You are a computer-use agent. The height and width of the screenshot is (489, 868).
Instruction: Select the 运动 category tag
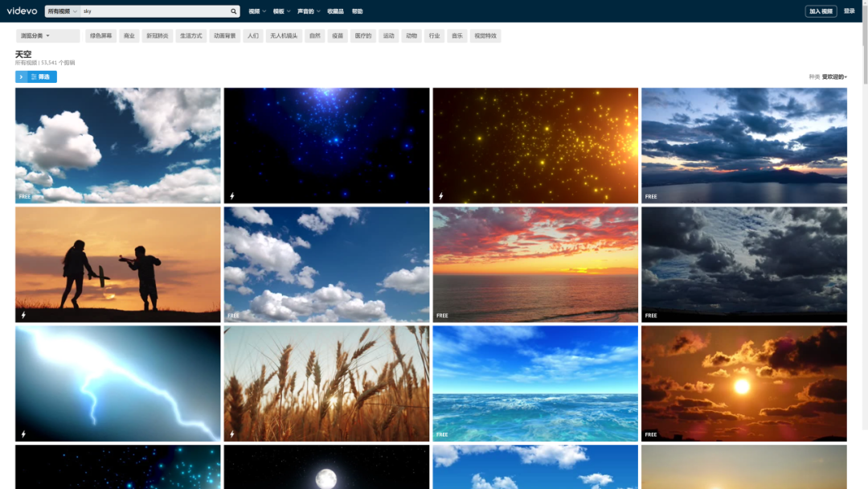(x=389, y=36)
